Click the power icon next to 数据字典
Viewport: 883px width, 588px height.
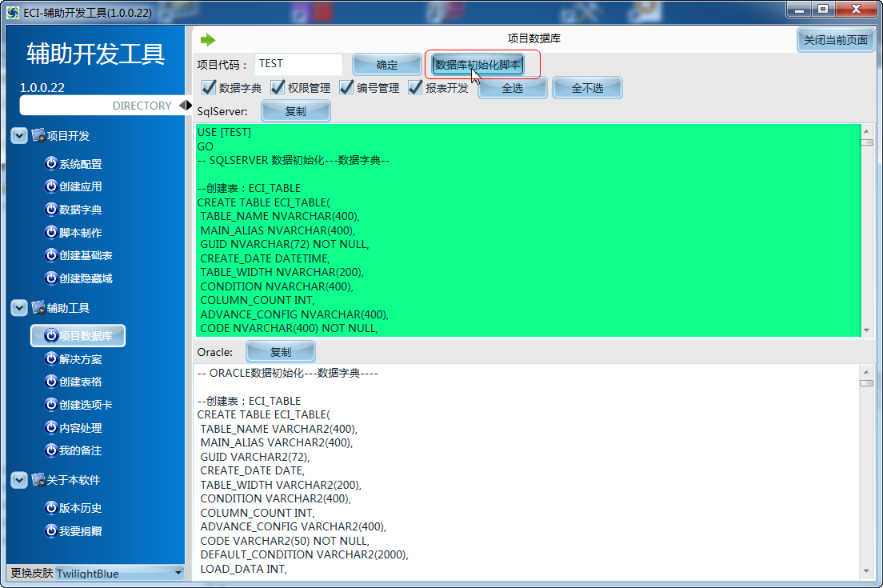[51, 209]
